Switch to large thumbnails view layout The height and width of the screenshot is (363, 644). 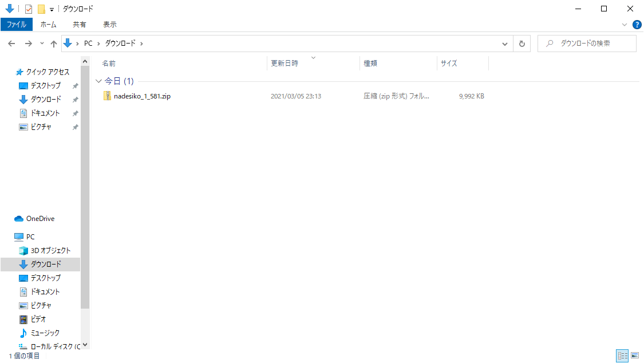click(x=635, y=356)
